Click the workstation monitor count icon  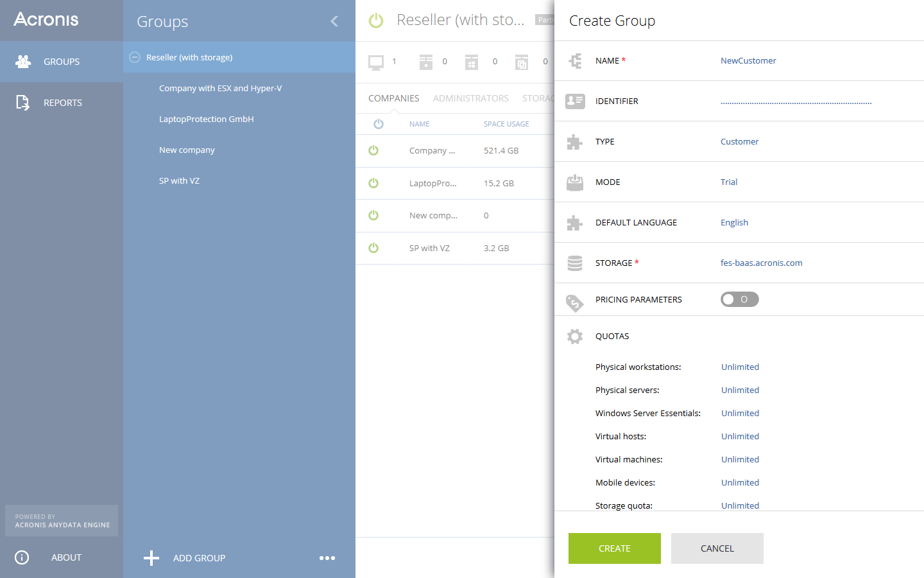tap(376, 62)
